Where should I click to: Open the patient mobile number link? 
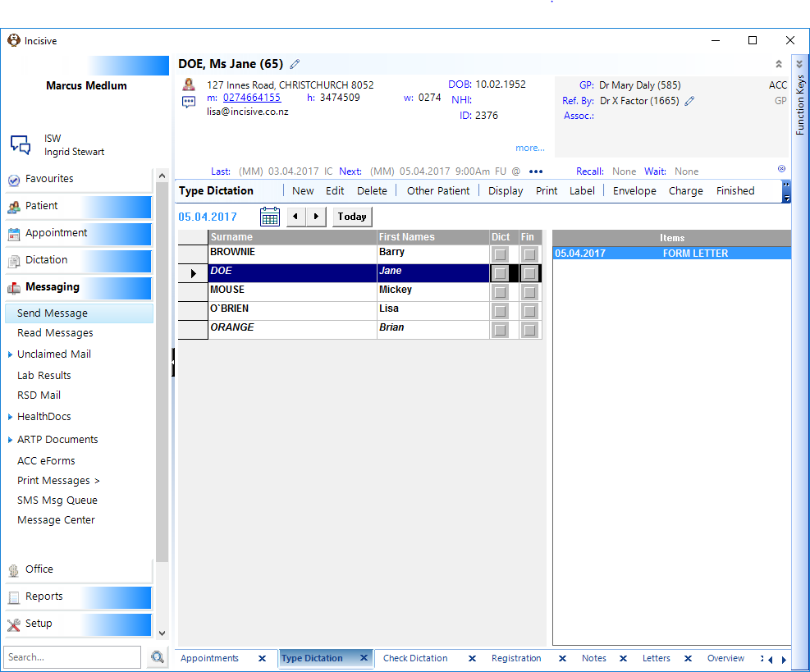point(252,98)
